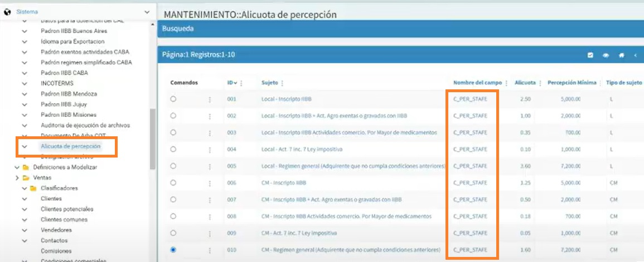The height and width of the screenshot is (262, 644).
Task: Open column options dots next to Alicuota
Action: (x=540, y=83)
